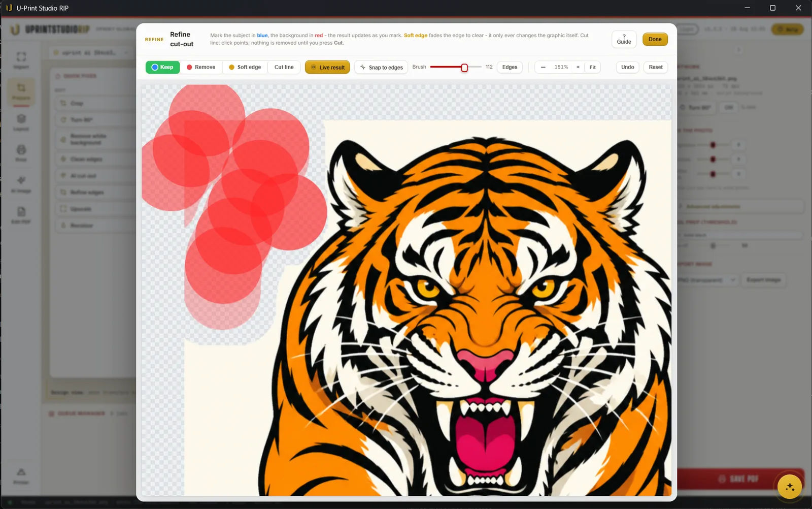Image resolution: width=812 pixels, height=509 pixels.
Task: Click Done to finish refining
Action: click(655, 39)
